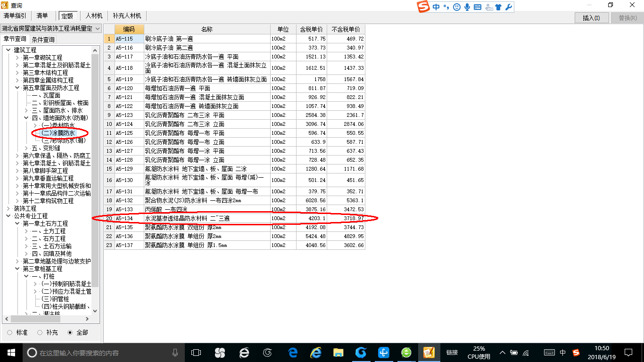The height and width of the screenshot is (362, 644).
Task: Switch to the 定额 tab
Action: coord(68,16)
